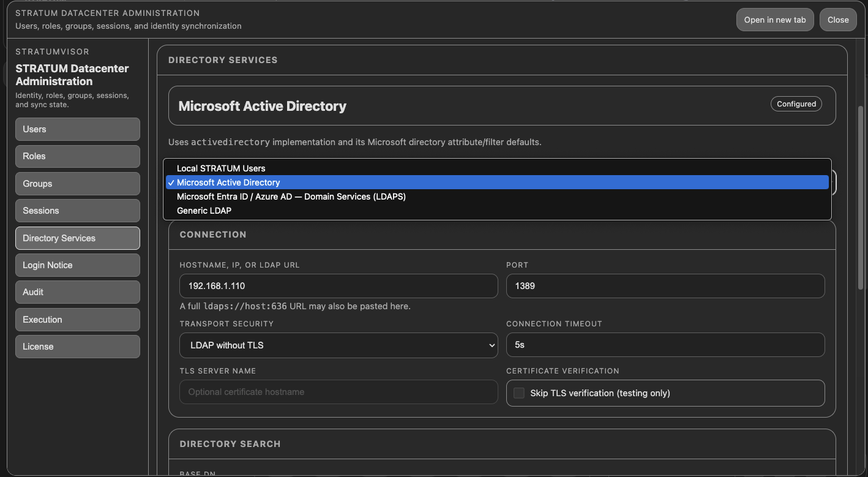Select Directory Services in sidebar
The width and height of the screenshot is (868, 477).
tap(78, 238)
